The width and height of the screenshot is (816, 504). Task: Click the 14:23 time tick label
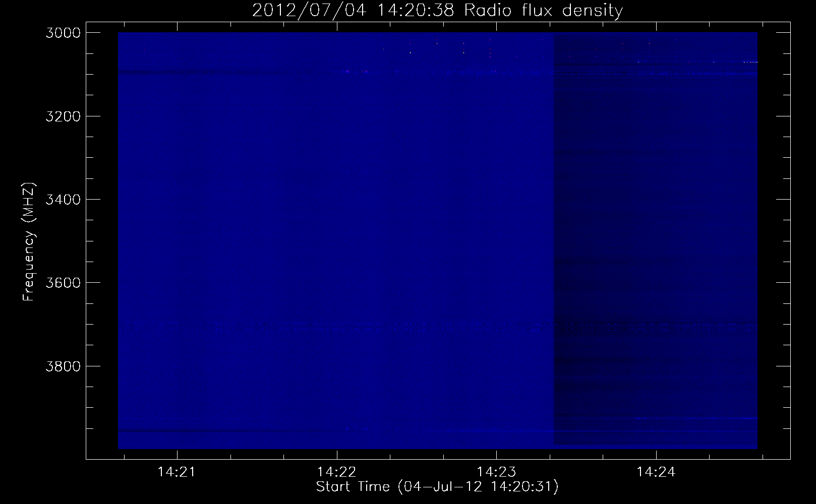[x=496, y=472]
